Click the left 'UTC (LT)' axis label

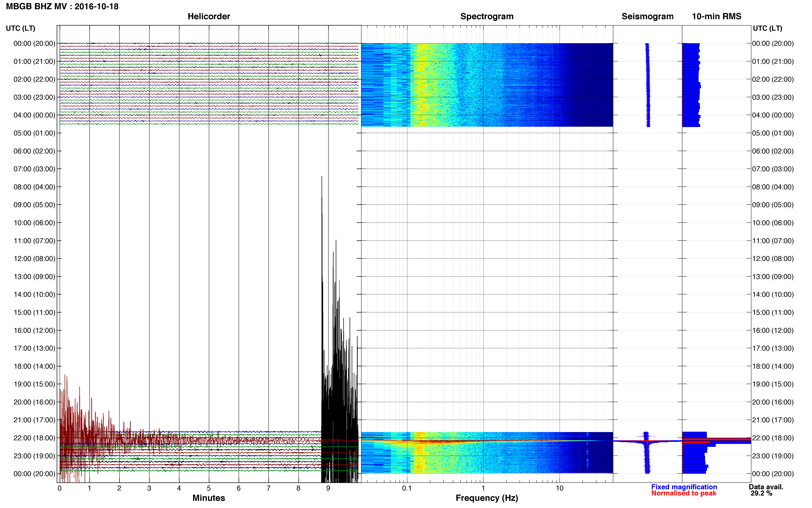coord(21,28)
